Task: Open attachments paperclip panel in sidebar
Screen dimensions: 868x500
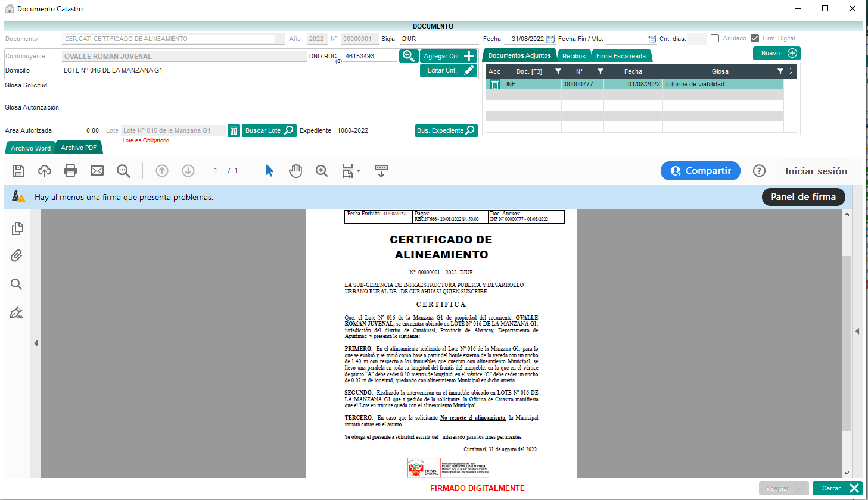Action: point(17,255)
